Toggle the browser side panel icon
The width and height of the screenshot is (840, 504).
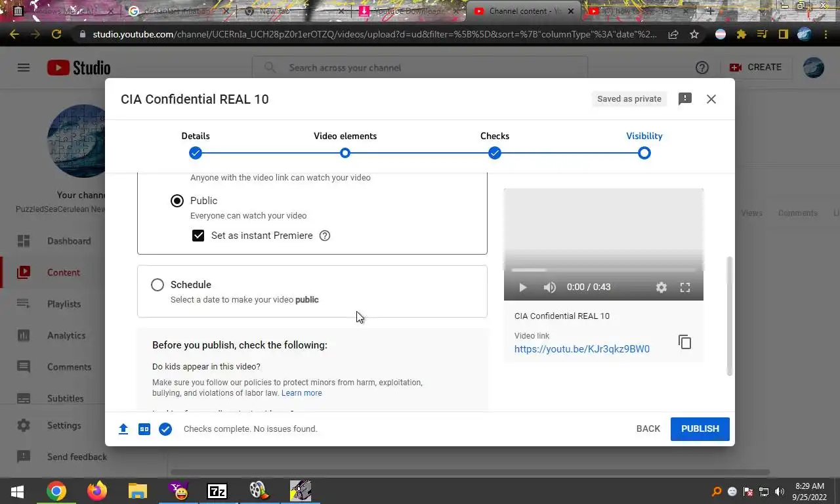click(783, 35)
